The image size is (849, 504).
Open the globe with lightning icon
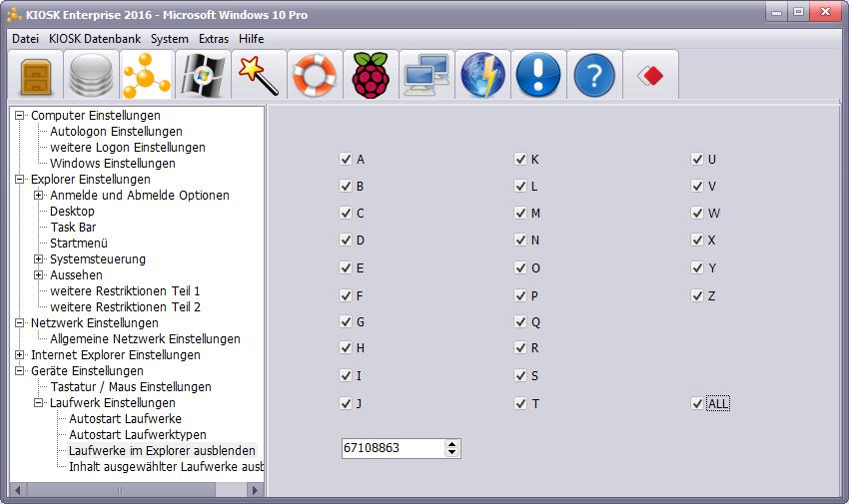483,76
